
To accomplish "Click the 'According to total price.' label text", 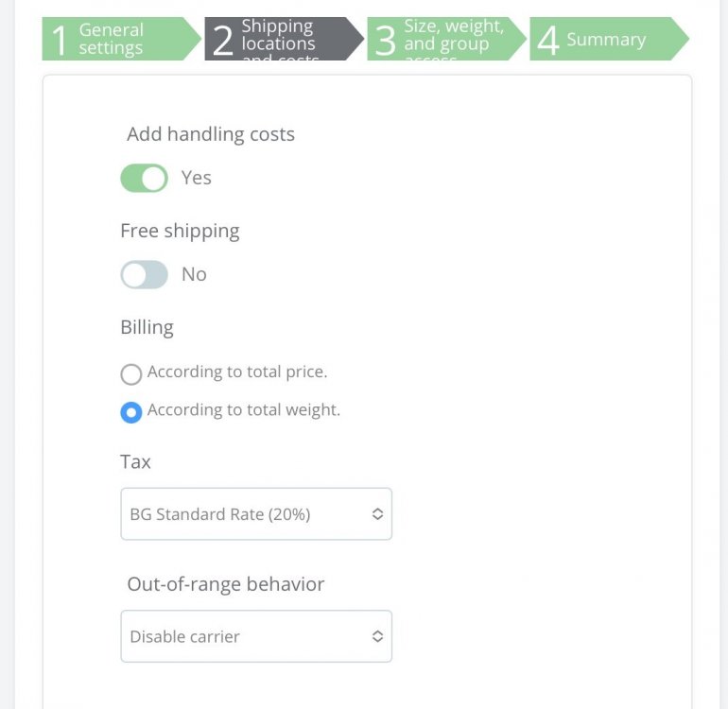I will pyautogui.click(x=237, y=372).
